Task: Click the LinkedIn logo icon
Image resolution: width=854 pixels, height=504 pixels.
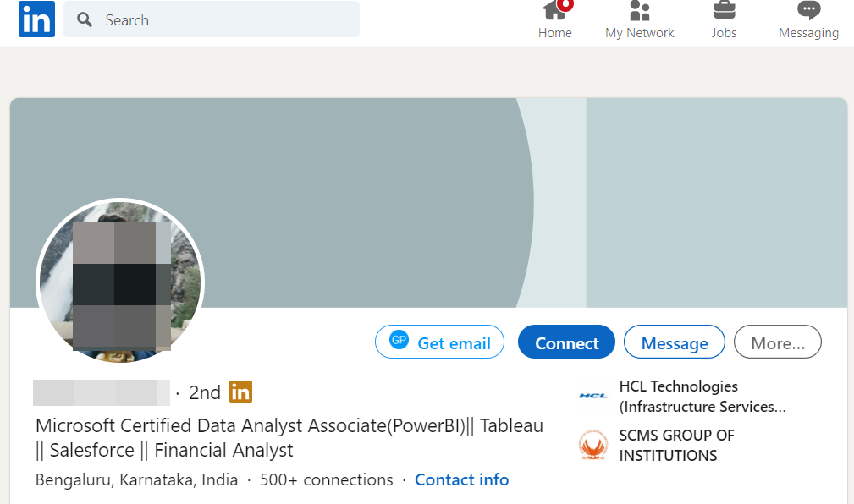Action: pos(36,19)
